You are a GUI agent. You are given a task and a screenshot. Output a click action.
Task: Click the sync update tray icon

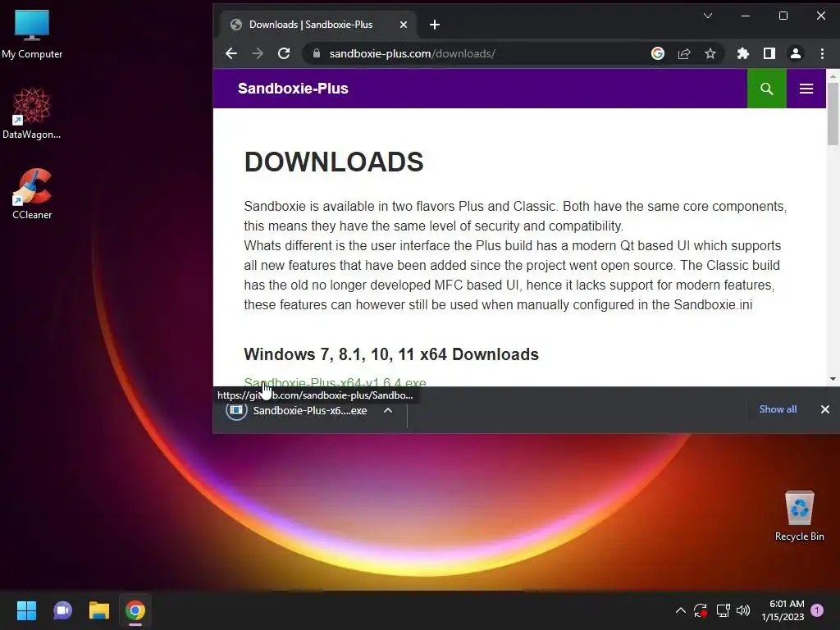[701, 610]
